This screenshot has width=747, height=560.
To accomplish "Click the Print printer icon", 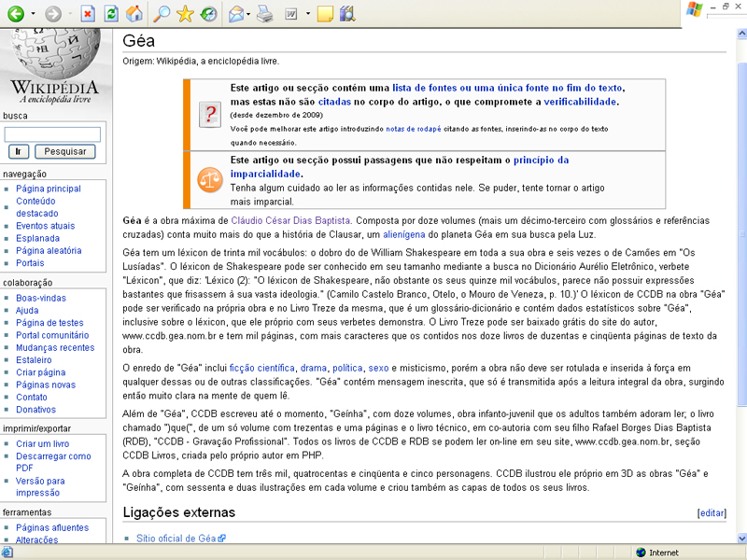I will [x=264, y=14].
